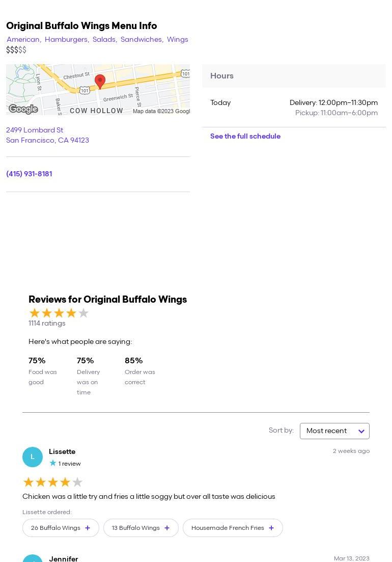
Task: Click the overall star rating for the restaurant
Action: [59, 313]
